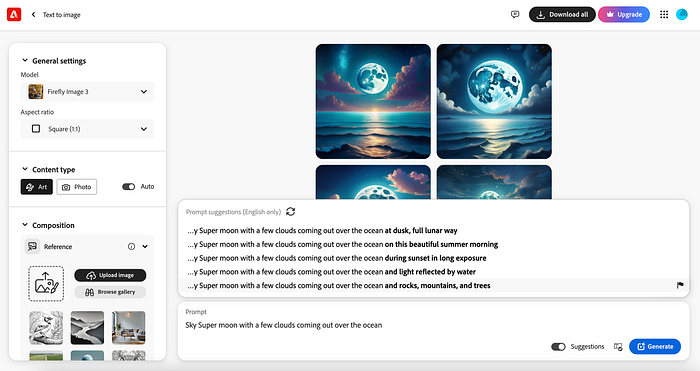Toggle the Suggestions switch
The height and width of the screenshot is (371, 700).
click(x=558, y=346)
